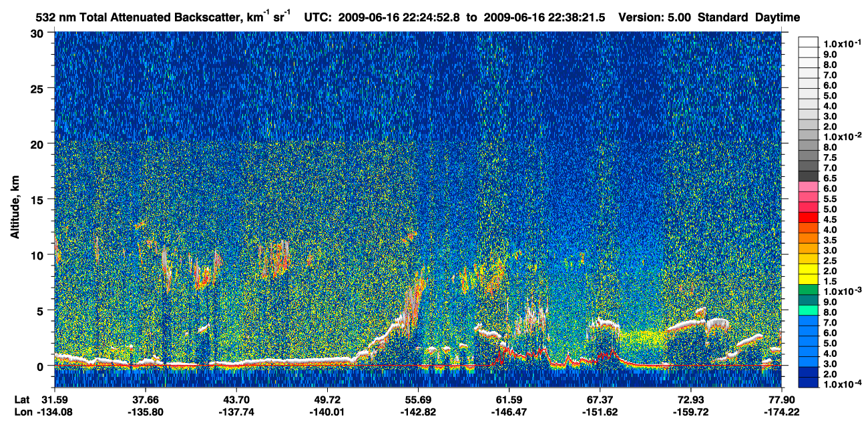The height and width of the screenshot is (445, 868).
Task: Click the 'Daytime' label in the title
Action: pyautogui.click(x=778, y=18)
